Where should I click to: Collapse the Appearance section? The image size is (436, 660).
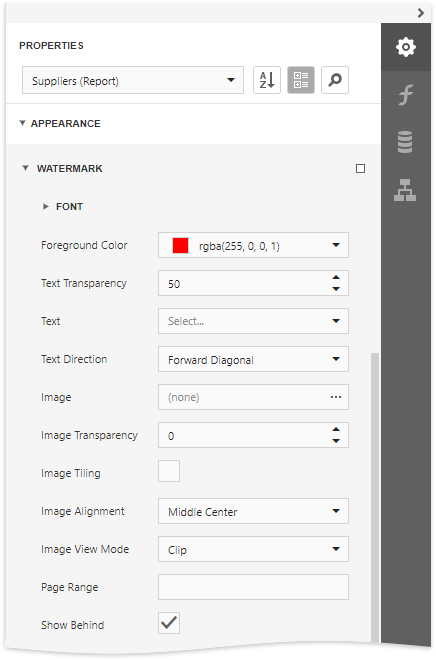tap(22, 123)
